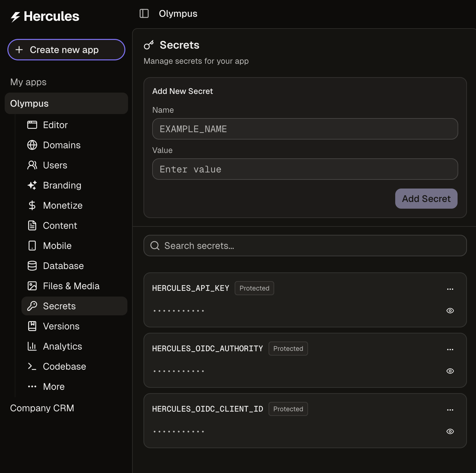Click the Add New Secret heading
Screen dimensions: 476x473
click(x=183, y=91)
